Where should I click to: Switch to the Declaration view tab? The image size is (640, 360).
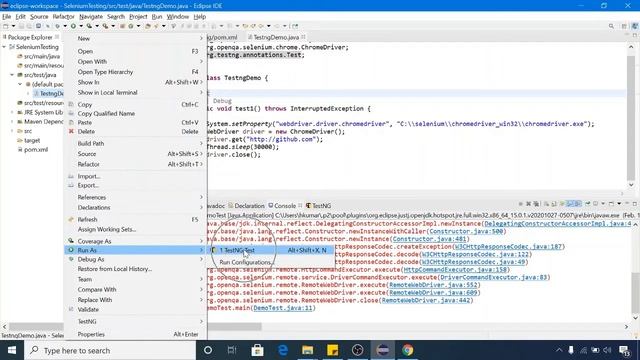247,206
